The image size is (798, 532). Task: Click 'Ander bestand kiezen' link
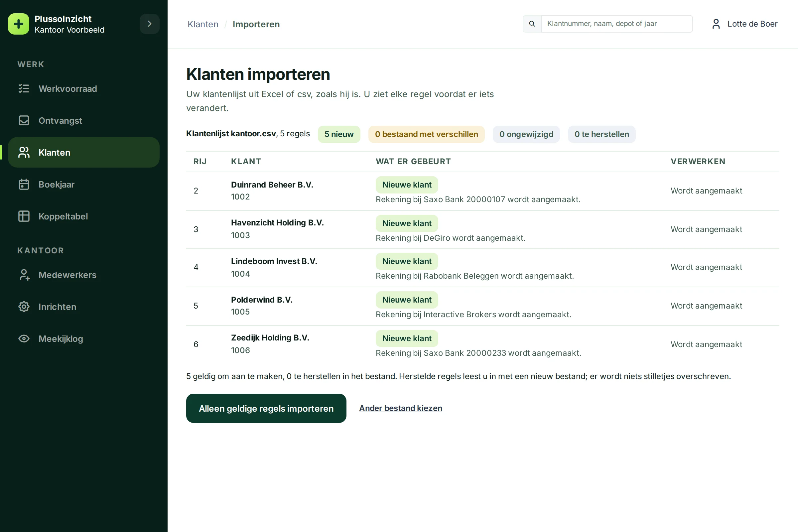400,408
